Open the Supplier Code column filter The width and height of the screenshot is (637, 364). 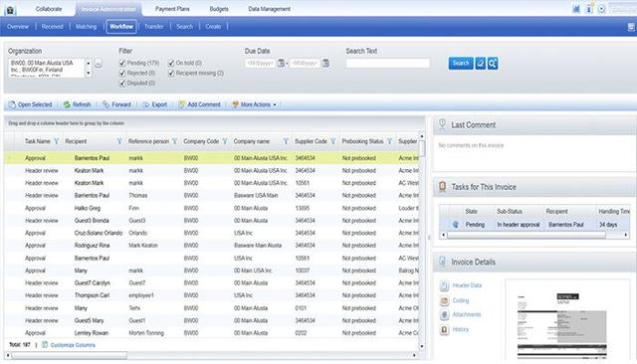333,141
